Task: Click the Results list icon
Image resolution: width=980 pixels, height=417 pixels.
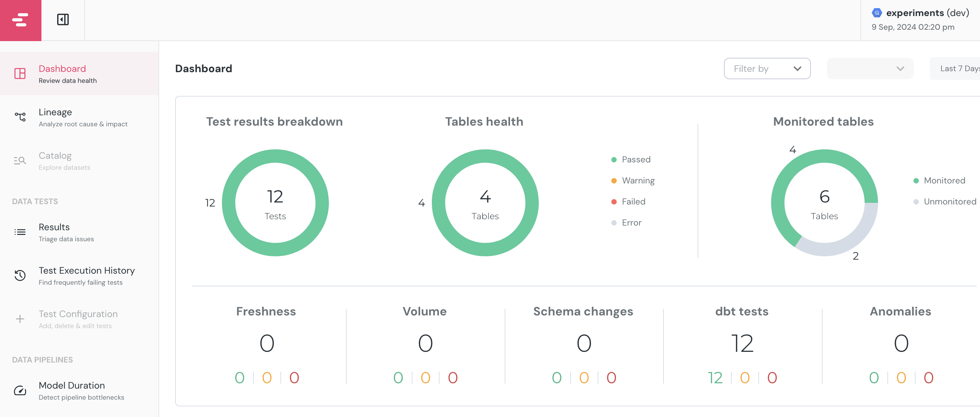Action: [20, 232]
